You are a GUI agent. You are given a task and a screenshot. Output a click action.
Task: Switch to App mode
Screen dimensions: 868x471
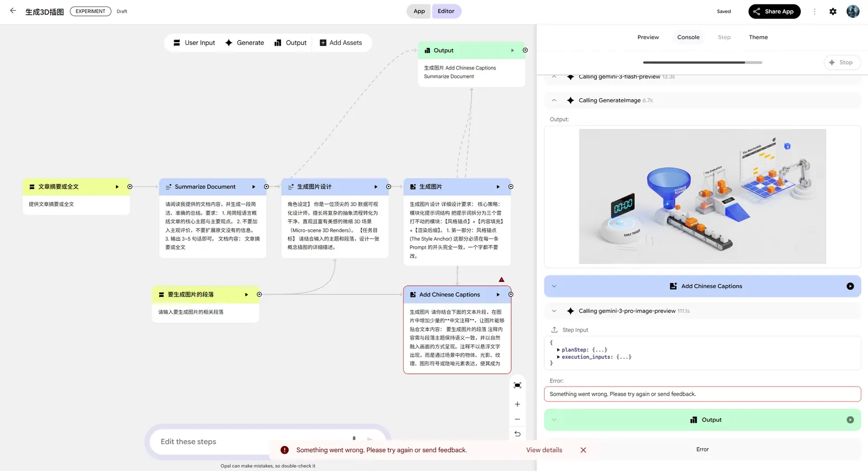pyautogui.click(x=419, y=11)
